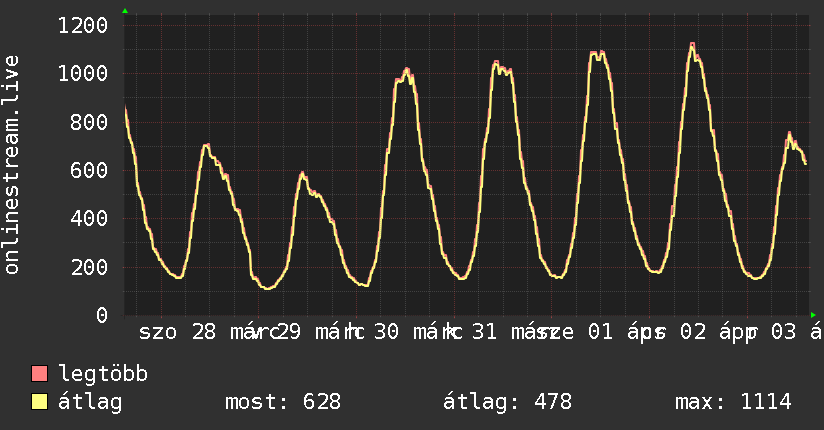This screenshot has height=430, width=824.
Task: Click the 'átlag: 478' average statistic
Action: [x=507, y=403]
